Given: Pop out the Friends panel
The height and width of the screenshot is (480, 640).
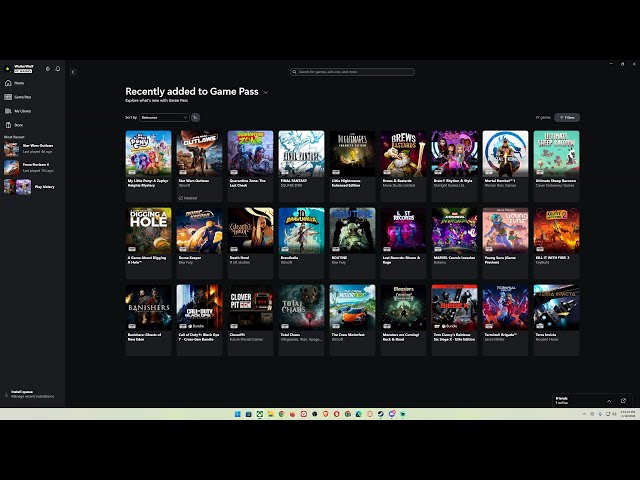Looking at the screenshot, I should pyautogui.click(x=623, y=401).
